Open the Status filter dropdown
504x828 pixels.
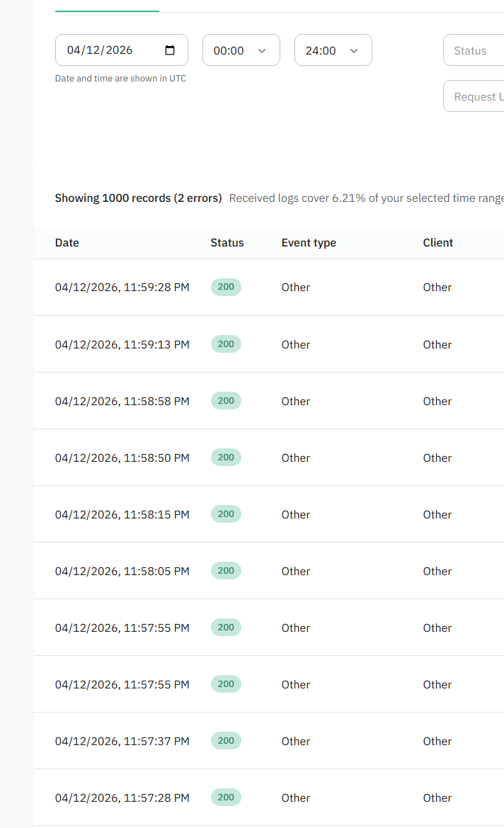coord(473,50)
